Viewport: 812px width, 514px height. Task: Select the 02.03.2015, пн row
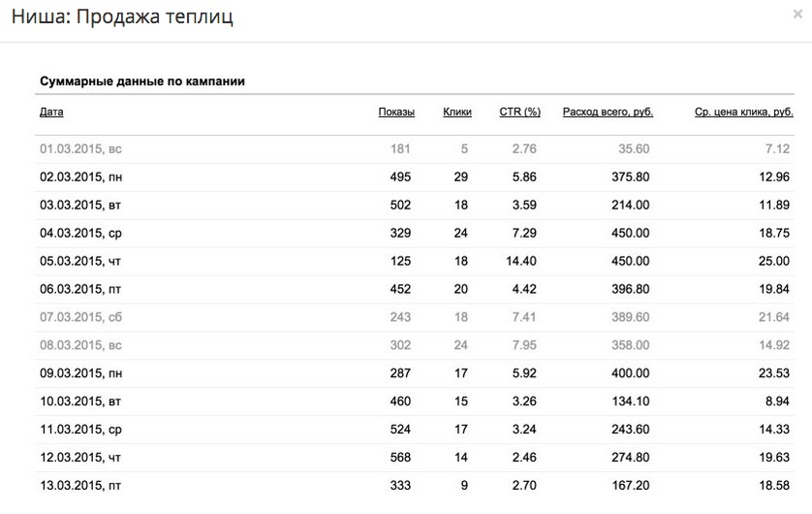tap(415, 177)
